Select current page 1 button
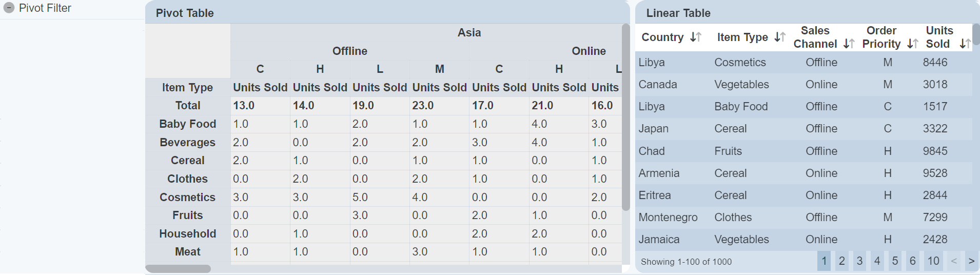Viewport: 980px width, 275px height. click(824, 261)
